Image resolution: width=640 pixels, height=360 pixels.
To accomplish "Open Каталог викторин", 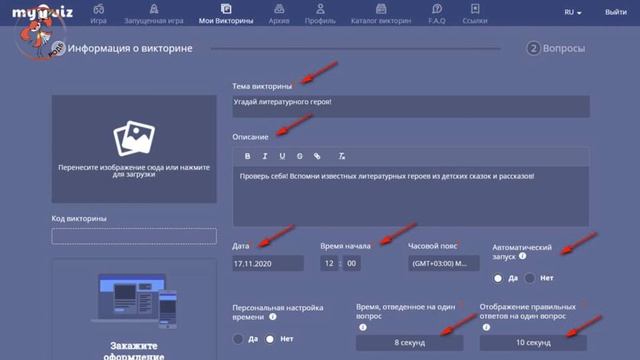I will coord(381,14).
